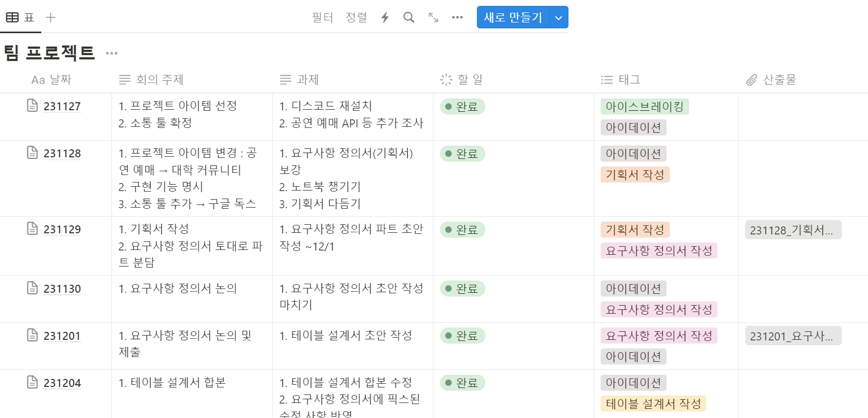Click the 아이스브레이킹 tag
Image resolution: width=868 pixels, height=418 pixels.
point(645,107)
